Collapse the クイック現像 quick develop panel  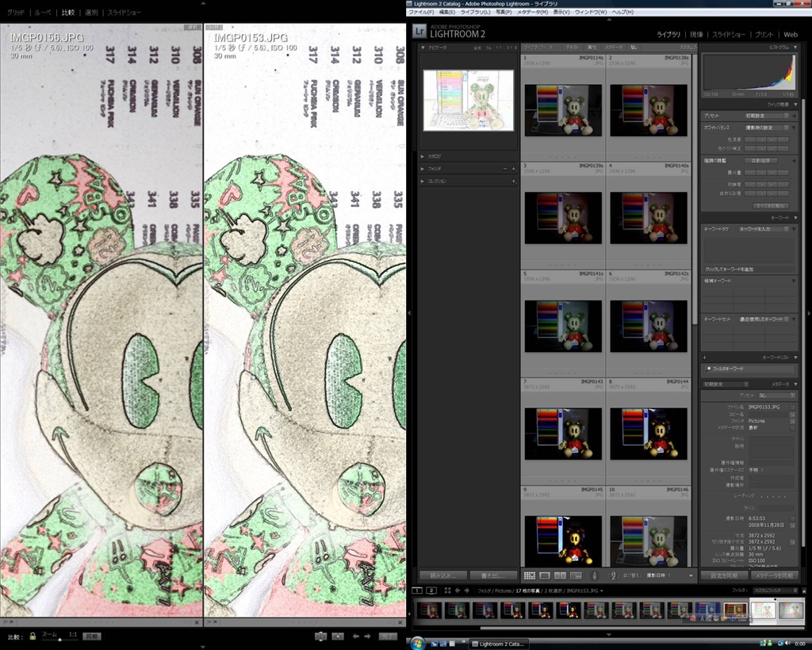tap(795, 105)
